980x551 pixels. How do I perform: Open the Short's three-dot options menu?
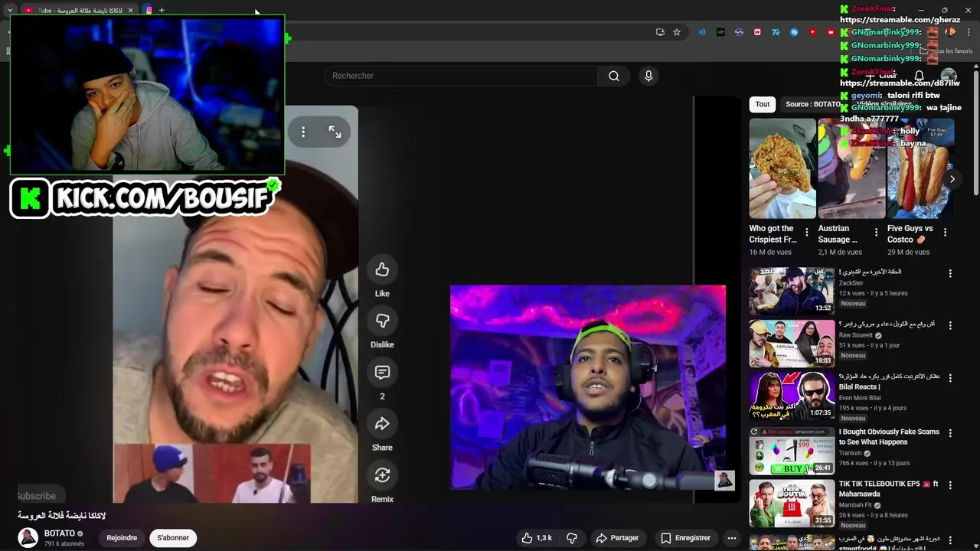[303, 132]
